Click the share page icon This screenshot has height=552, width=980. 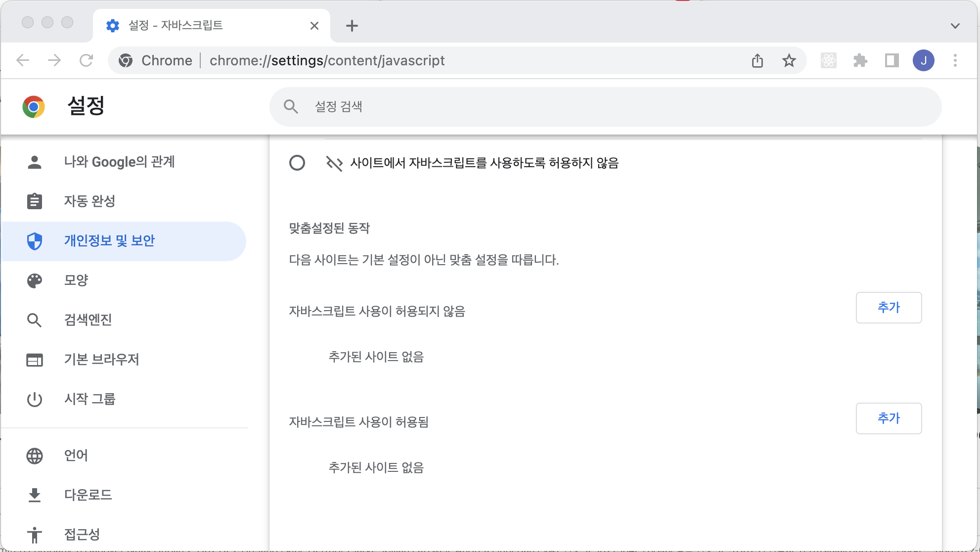click(757, 60)
